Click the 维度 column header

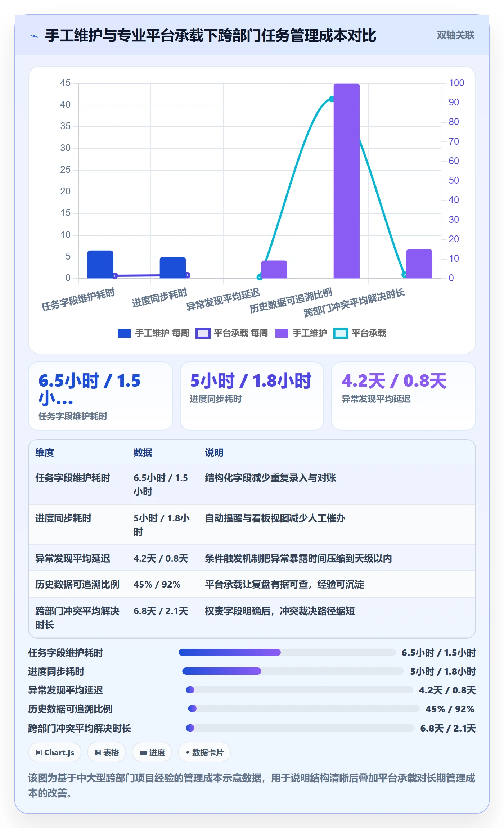[45, 453]
